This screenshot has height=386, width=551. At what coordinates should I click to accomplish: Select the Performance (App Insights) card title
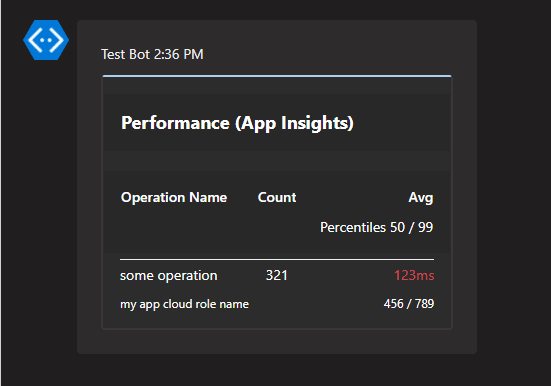pos(237,123)
